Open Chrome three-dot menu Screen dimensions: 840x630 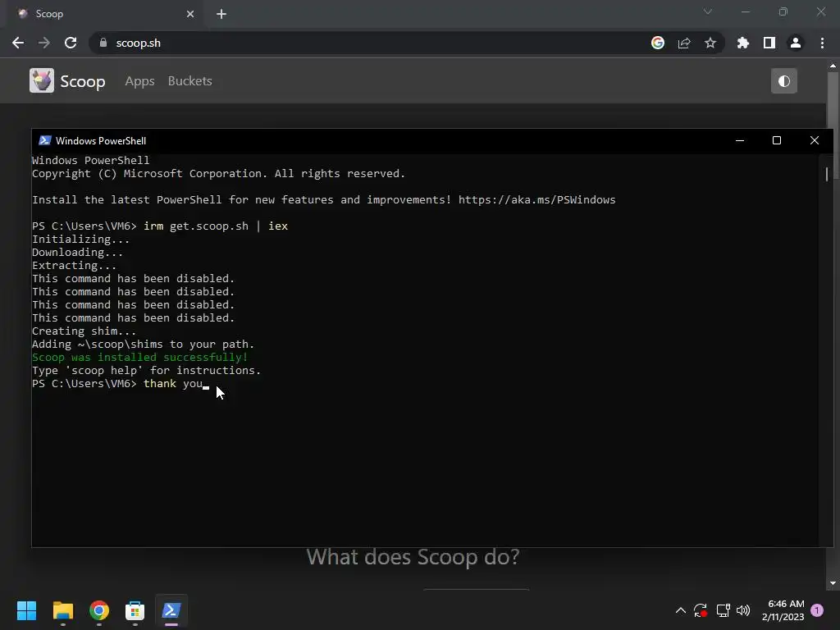(822, 43)
